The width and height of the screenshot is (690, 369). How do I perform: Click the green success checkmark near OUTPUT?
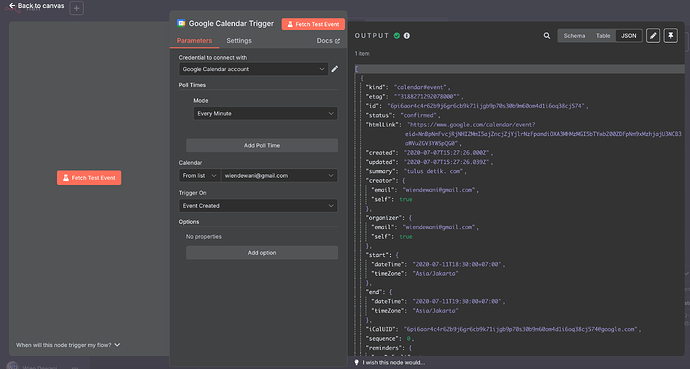click(397, 36)
